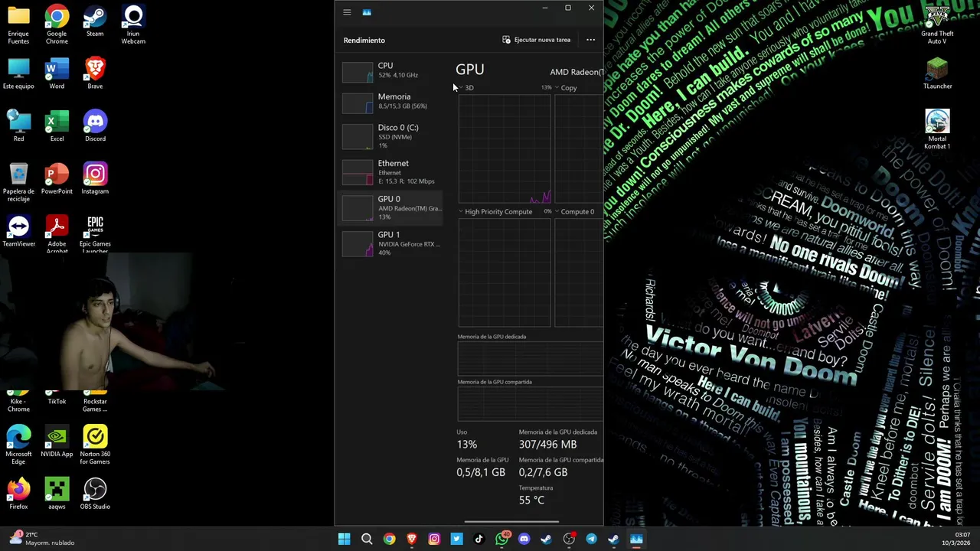980x551 pixels.
Task: Open OBS Studio desktop shortcut
Action: click(95, 494)
